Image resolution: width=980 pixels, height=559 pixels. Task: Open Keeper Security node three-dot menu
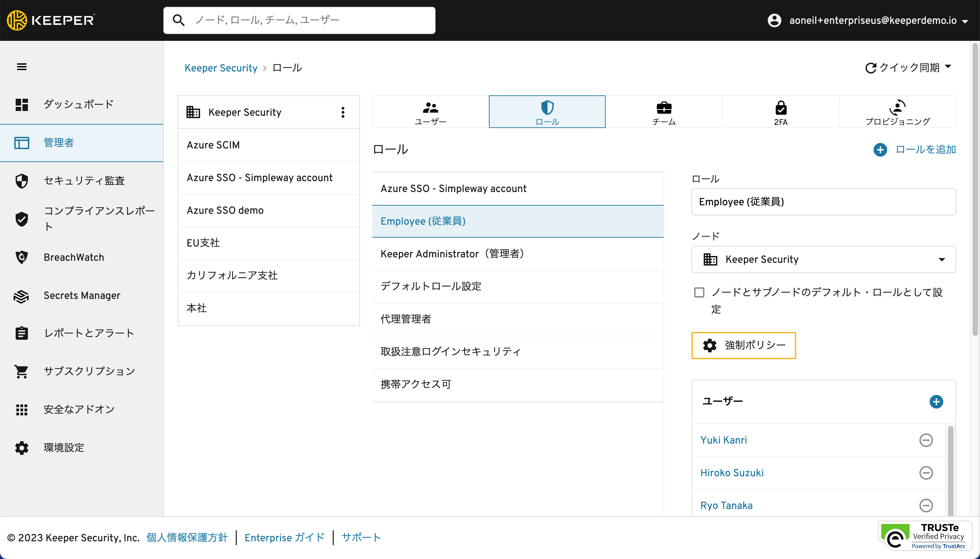click(x=343, y=112)
